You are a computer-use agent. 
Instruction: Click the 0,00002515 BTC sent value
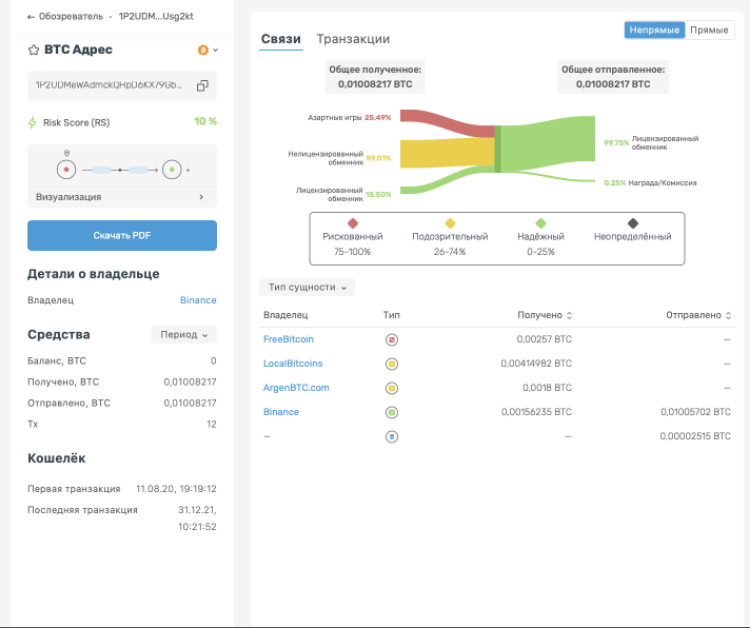click(x=695, y=436)
